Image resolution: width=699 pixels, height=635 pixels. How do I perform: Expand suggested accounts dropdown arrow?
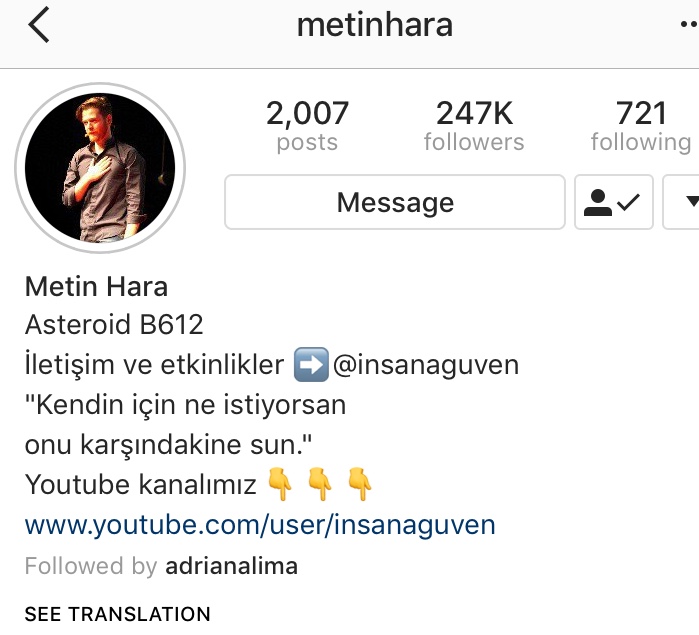tap(682, 202)
